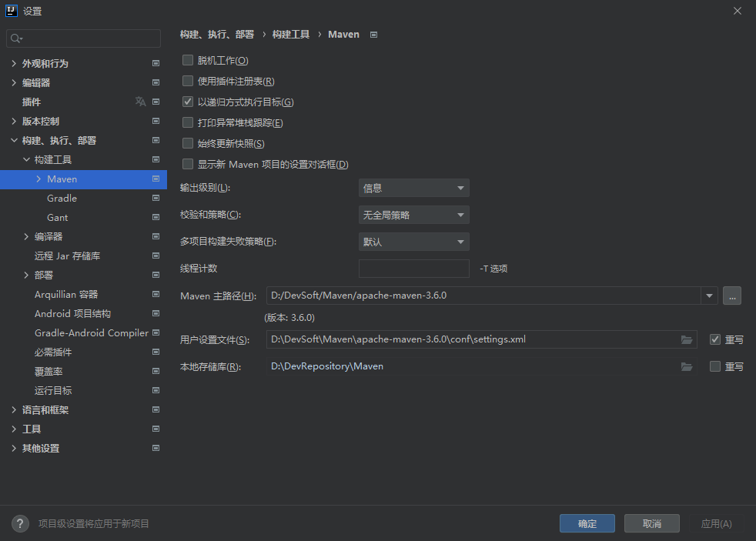
Task: Open the 校验和策略 dropdown
Action: click(413, 215)
